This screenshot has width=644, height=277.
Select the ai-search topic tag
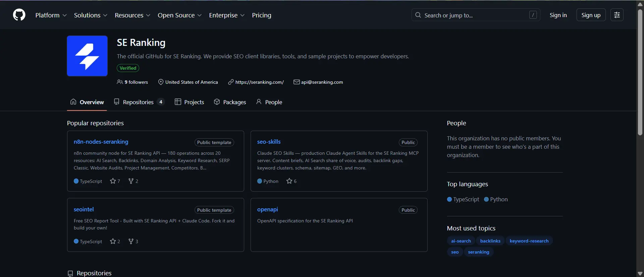(461, 241)
